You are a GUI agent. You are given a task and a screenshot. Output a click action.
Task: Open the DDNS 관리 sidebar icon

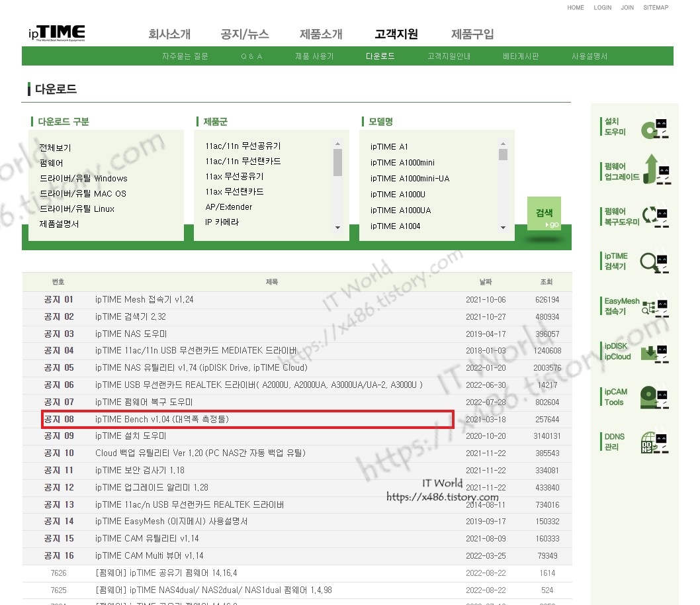(x=654, y=442)
